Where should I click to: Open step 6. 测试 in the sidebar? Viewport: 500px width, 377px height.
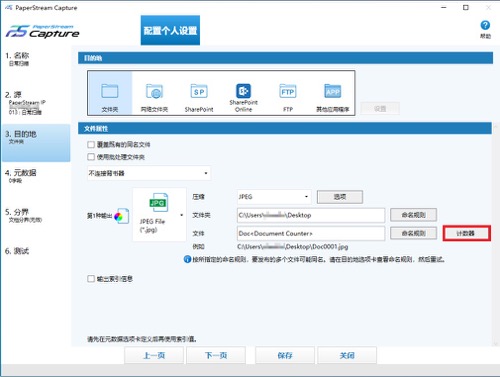pyautogui.click(x=36, y=251)
